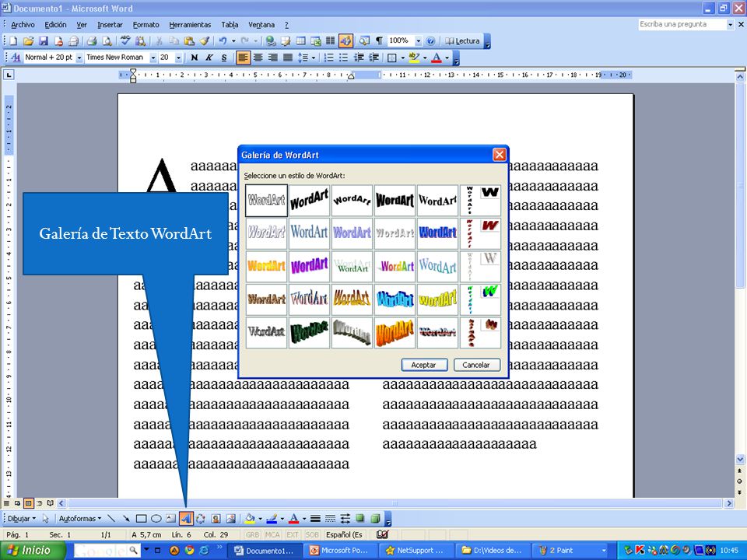
Task: Click the Cut scissors icon
Action: pyautogui.click(x=159, y=41)
